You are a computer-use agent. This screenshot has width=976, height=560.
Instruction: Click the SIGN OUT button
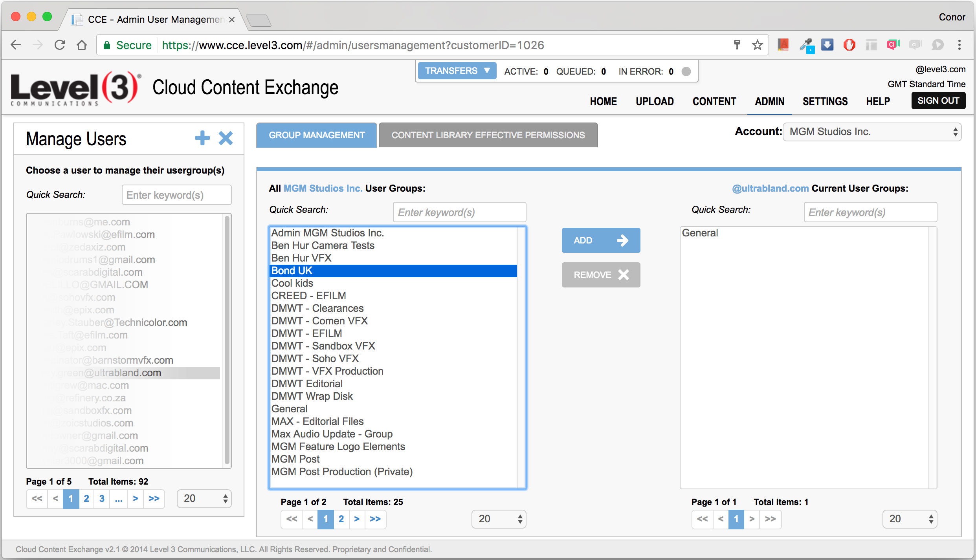pyautogui.click(x=938, y=101)
